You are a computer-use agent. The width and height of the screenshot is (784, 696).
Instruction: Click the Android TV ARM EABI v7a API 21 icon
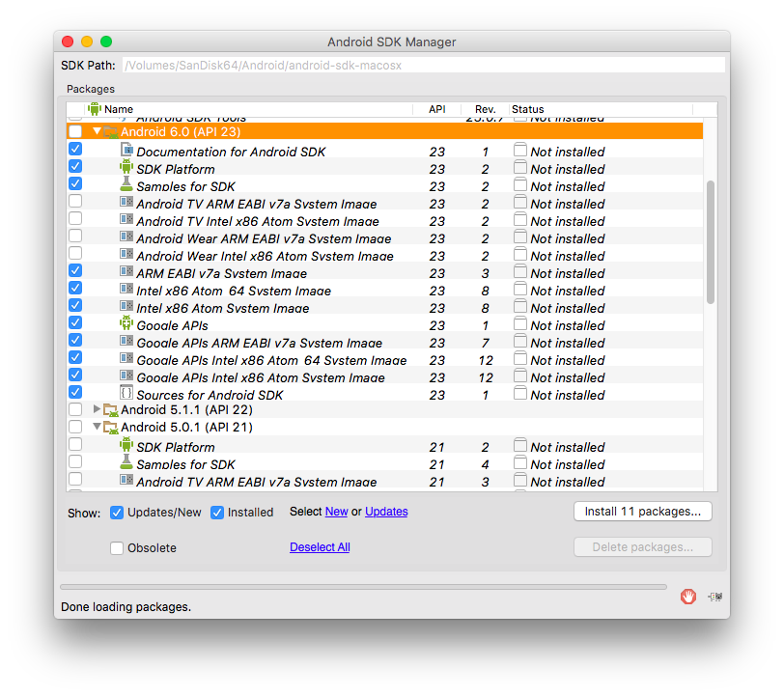tap(126, 480)
